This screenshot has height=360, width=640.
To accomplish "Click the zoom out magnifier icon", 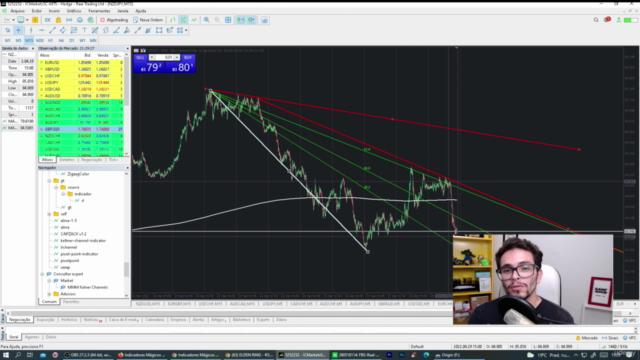I will [x=217, y=20].
